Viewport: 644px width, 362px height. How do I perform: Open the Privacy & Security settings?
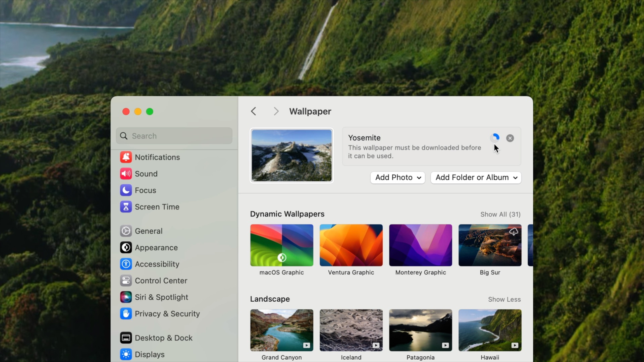click(167, 313)
